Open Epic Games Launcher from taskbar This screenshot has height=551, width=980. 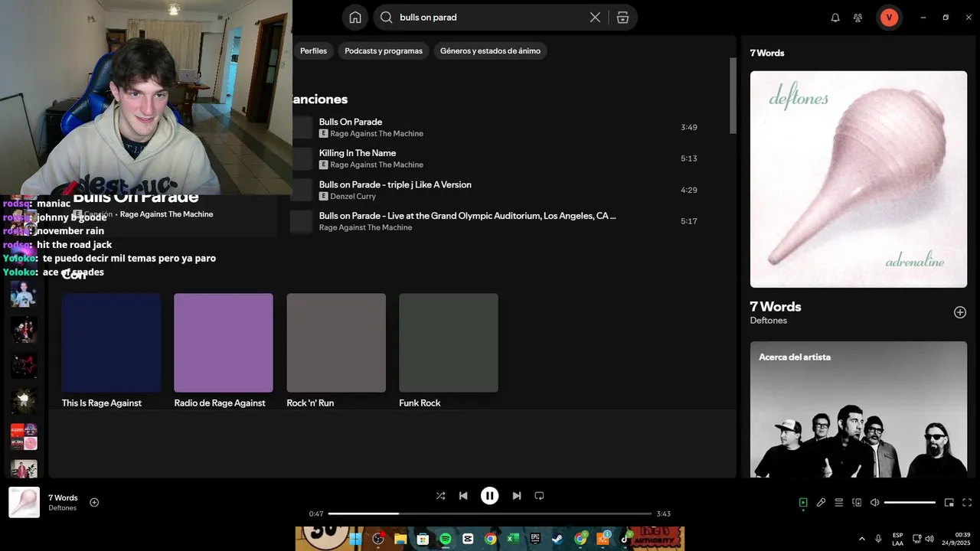(535, 539)
